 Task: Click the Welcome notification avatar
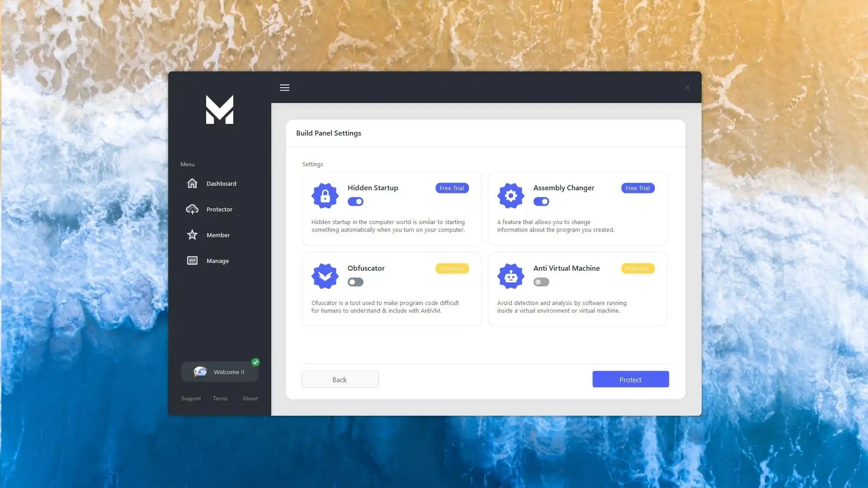200,371
